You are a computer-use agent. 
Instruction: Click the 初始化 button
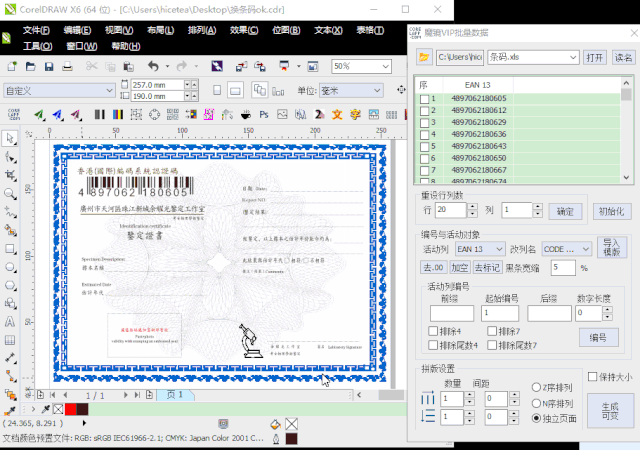(x=611, y=212)
